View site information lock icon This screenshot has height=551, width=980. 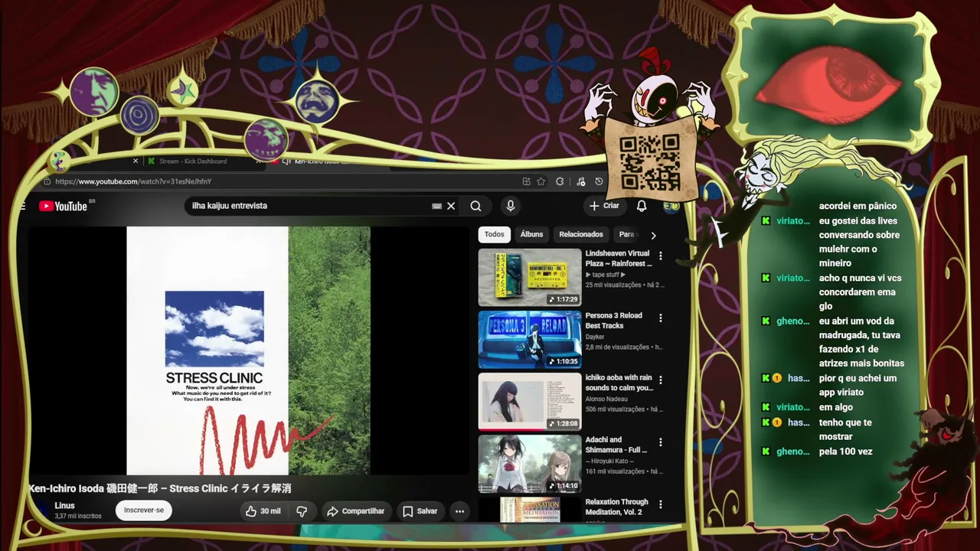47,181
